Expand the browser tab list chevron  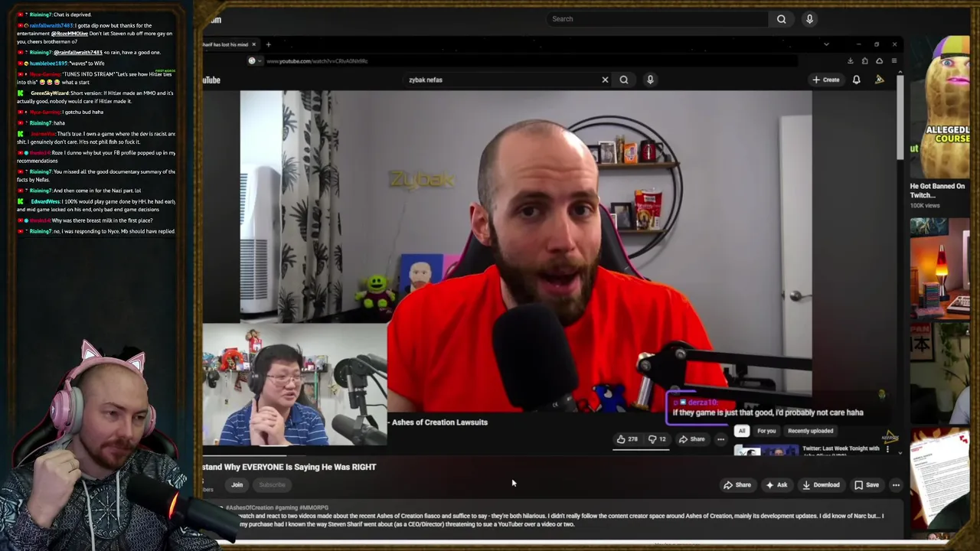point(826,44)
